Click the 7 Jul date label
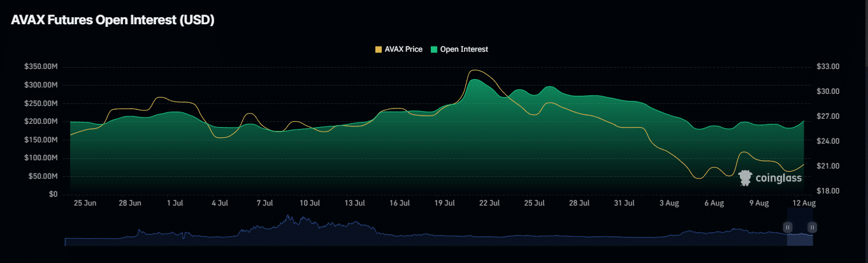Viewport: 868px width, 263px height. pos(264,203)
